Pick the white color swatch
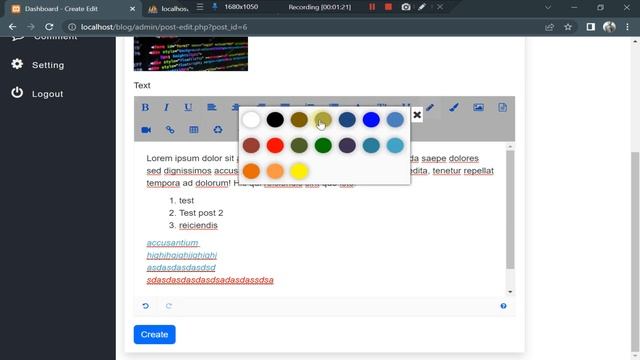640x360 pixels. [251, 120]
